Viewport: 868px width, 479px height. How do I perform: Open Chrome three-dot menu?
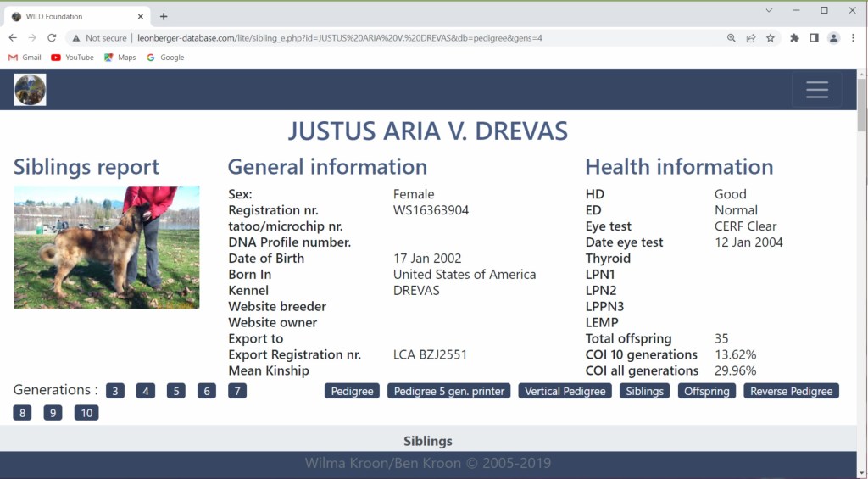click(853, 38)
